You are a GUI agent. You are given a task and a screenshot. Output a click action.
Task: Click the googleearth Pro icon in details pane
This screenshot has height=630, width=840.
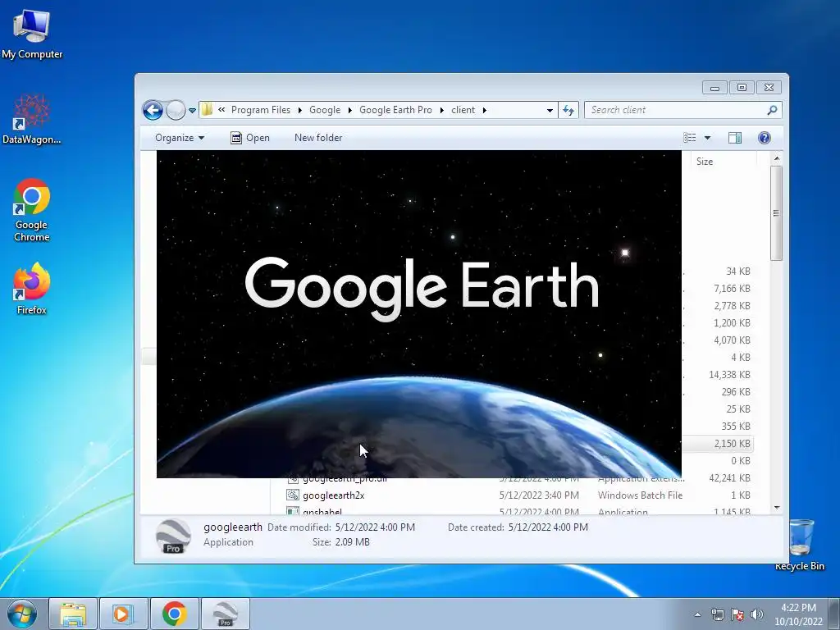pos(173,536)
